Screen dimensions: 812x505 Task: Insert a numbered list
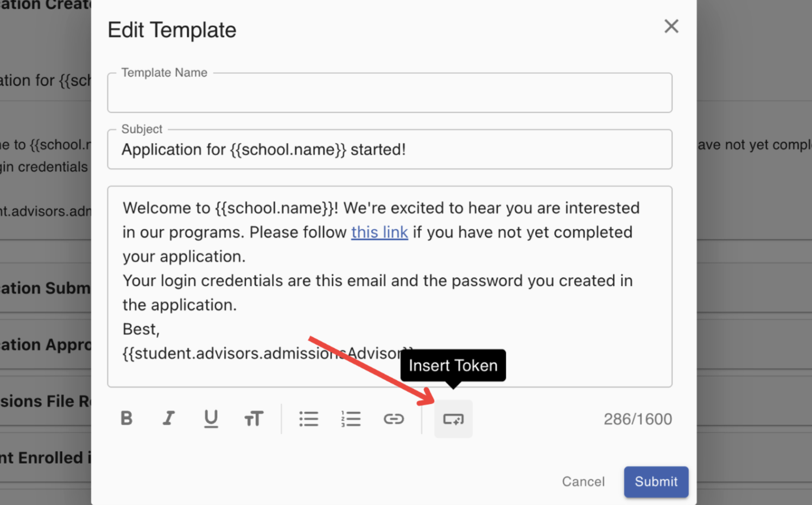[351, 419]
